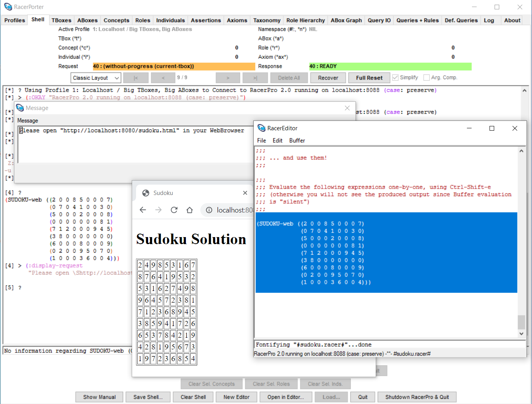
Task: Open the Classic Layout dropdown
Action: 96,78
